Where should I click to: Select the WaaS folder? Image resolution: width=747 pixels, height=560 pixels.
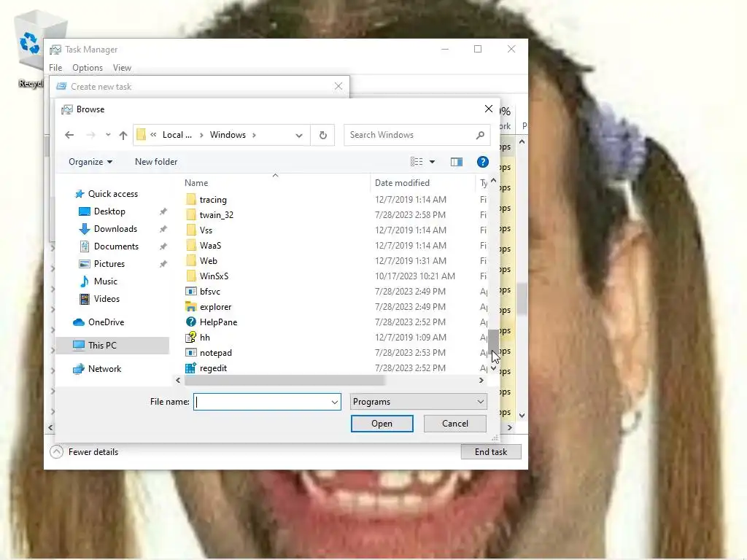[x=204, y=245]
